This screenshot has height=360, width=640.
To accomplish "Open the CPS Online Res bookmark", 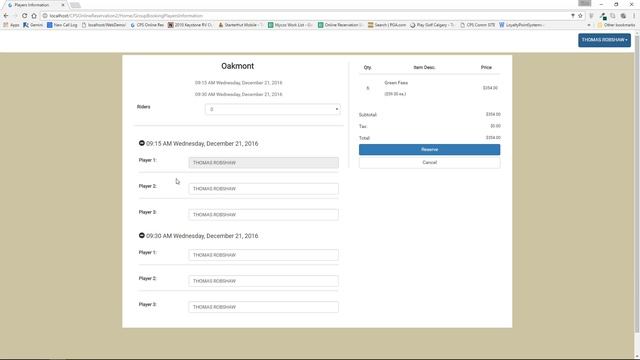I will click(x=147, y=25).
